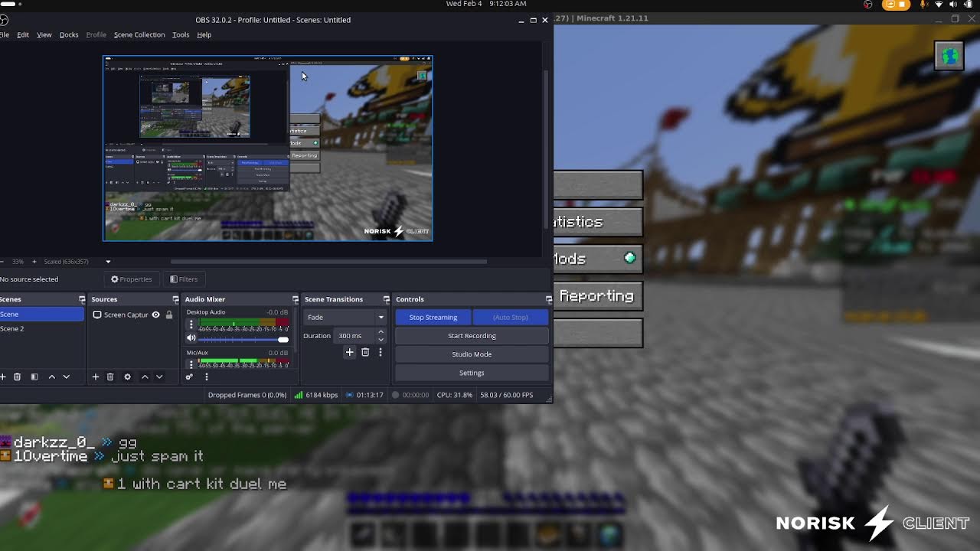Open preview scaling dropdown arrow
The image size is (980, 551).
[108, 262]
